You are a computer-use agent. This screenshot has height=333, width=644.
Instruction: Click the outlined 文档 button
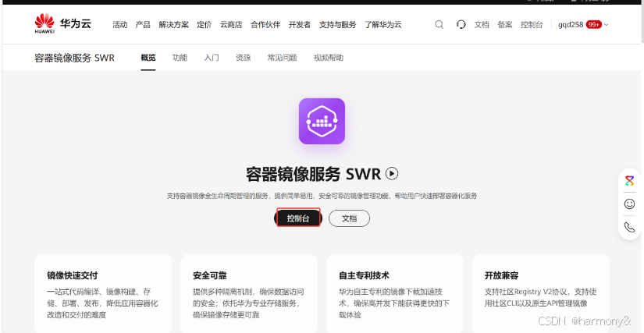click(x=349, y=218)
